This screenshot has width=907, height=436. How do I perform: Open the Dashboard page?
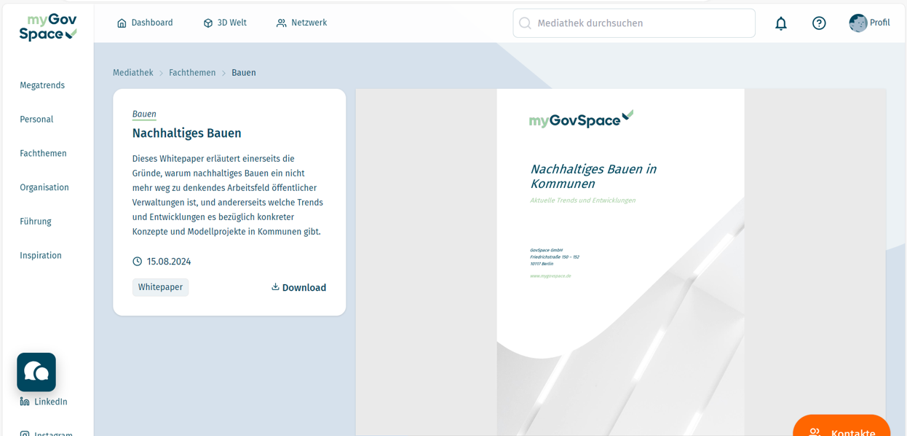coord(145,23)
